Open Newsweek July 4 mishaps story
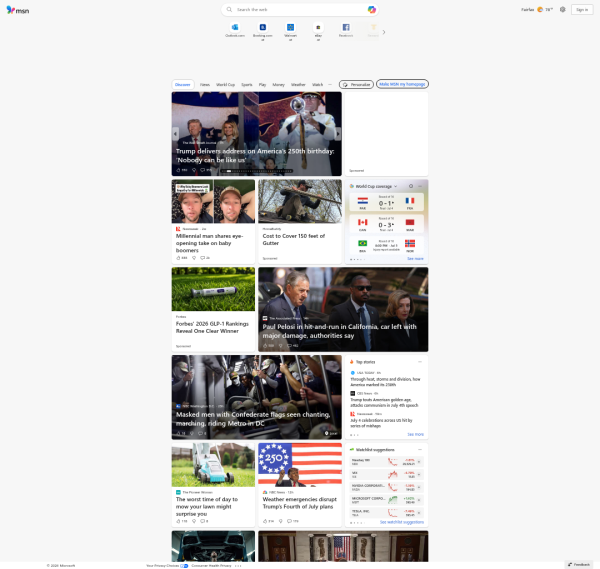 pyautogui.click(x=382, y=423)
